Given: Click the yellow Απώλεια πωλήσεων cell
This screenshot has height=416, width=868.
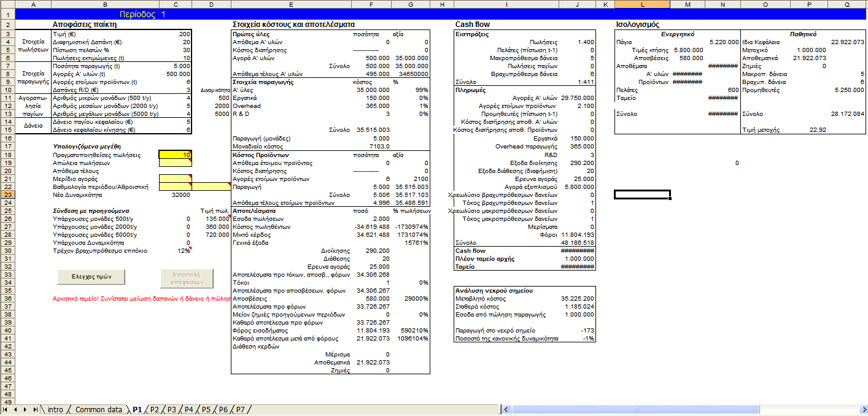Looking at the screenshot, I should (176, 163).
